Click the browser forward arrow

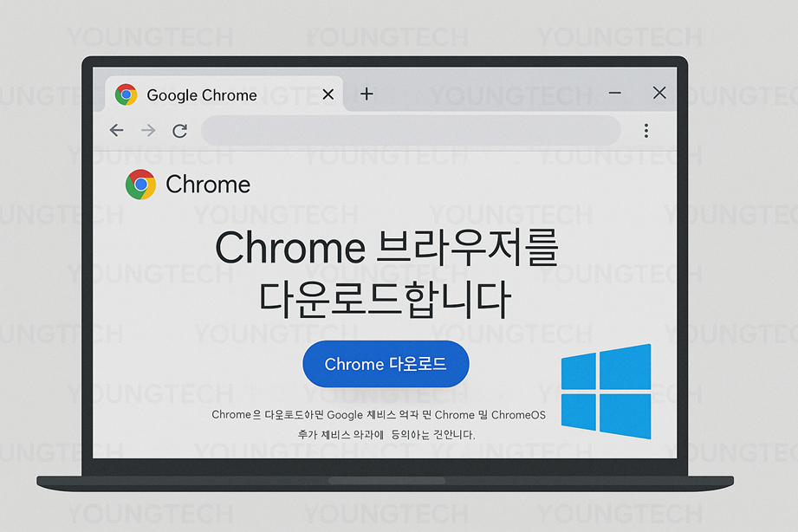(148, 130)
